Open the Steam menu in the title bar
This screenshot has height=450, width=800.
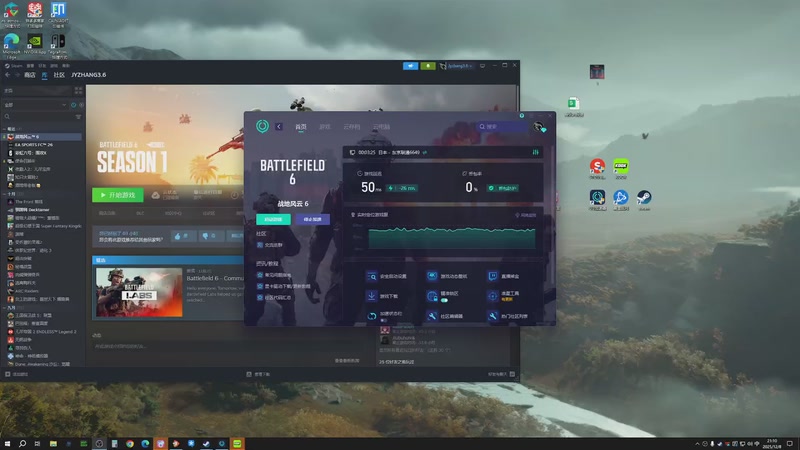pyautogui.click(x=14, y=66)
